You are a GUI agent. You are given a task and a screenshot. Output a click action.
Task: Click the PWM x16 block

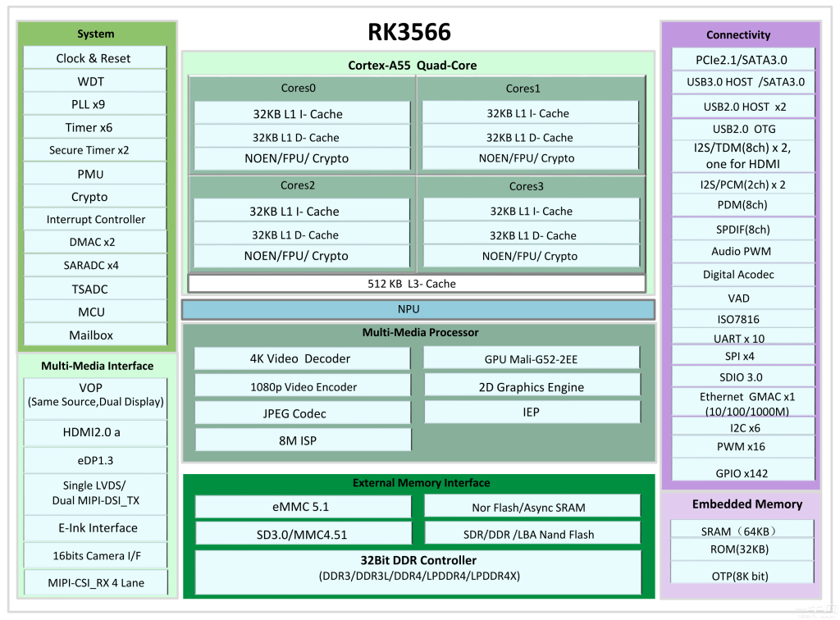coord(743,446)
